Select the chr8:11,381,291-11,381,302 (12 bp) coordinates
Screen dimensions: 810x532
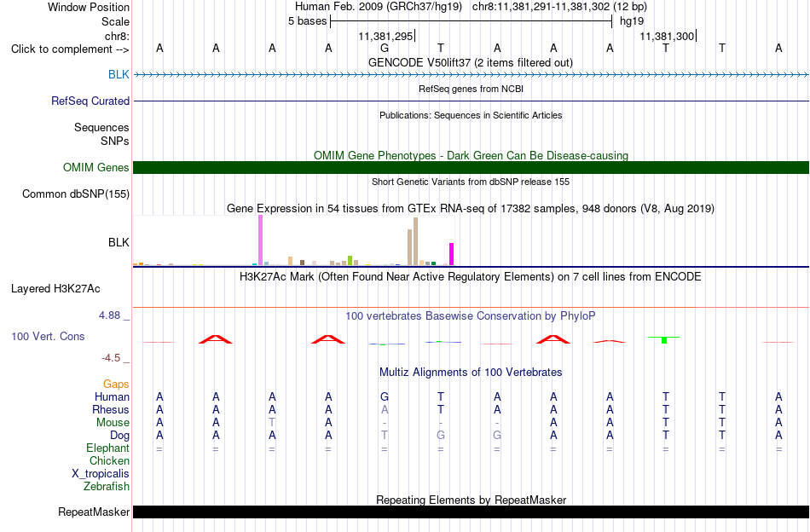pyautogui.click(x=559, y=7)
